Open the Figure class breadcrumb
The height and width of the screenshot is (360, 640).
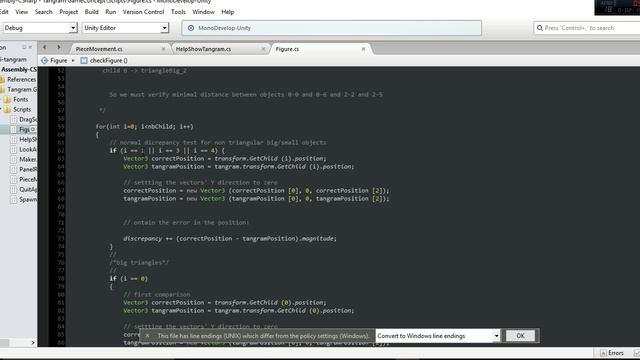point(58,60)
